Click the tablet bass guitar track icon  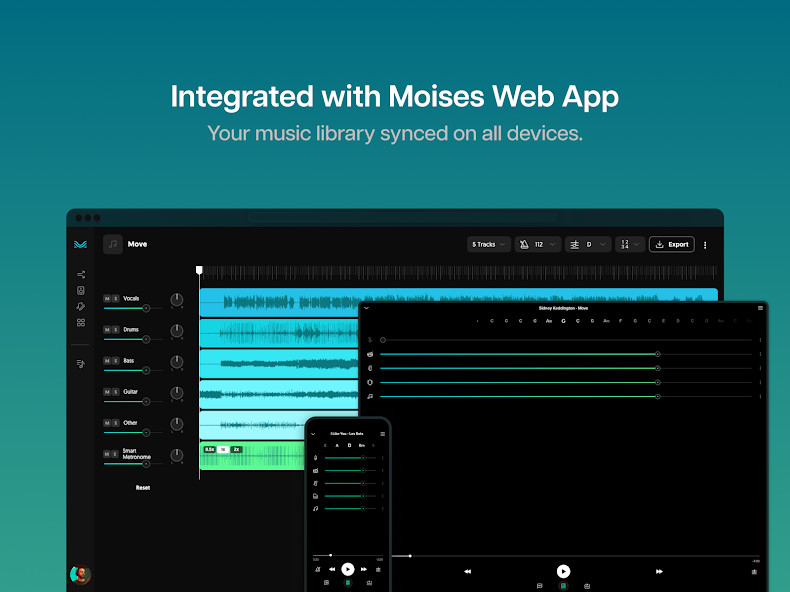(x=370, y=368)
